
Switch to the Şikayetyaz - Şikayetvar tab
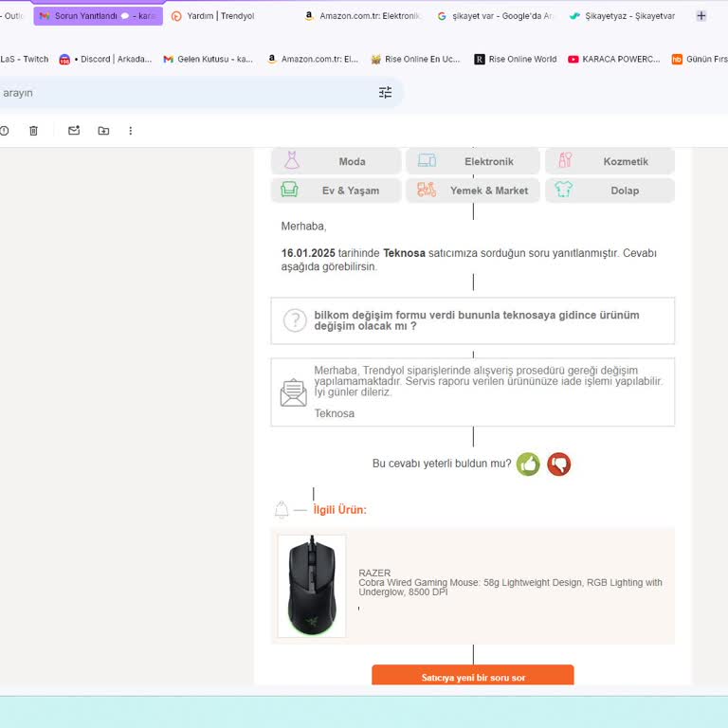tap(622, 16)
